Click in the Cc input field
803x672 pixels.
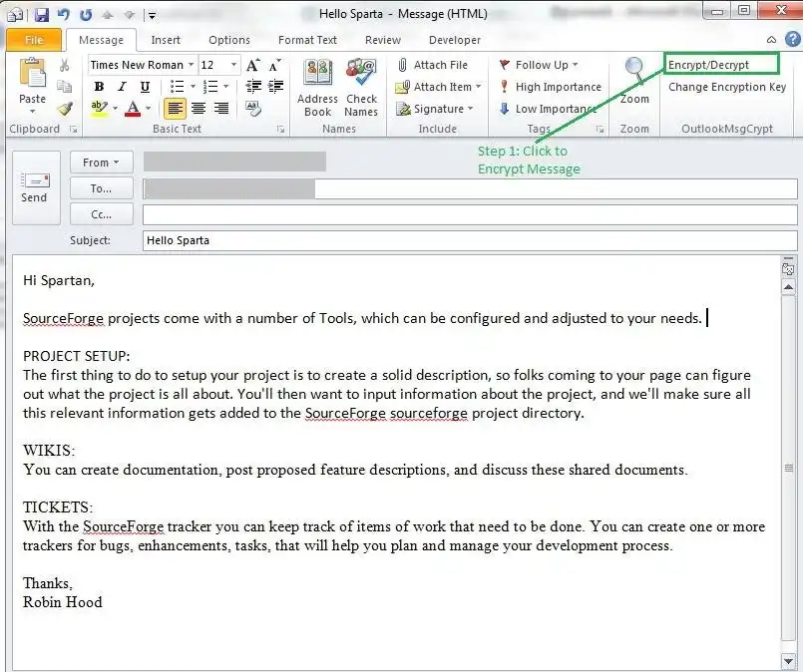pos(470,215)
